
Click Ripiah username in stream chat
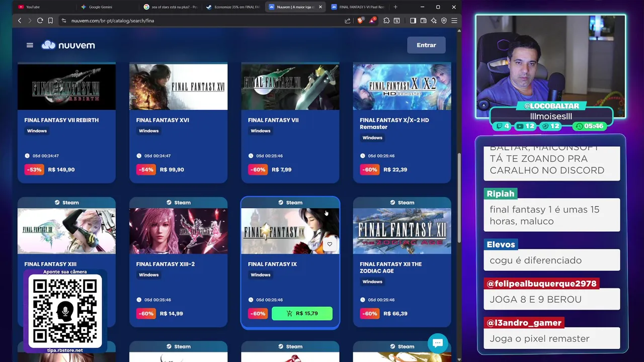(x=501, y=194)
